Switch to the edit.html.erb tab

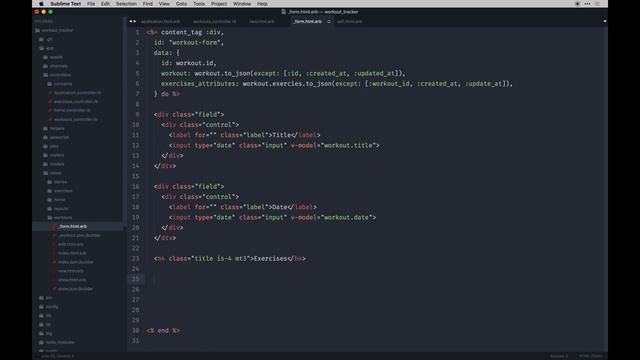click(x=349, y=21)
